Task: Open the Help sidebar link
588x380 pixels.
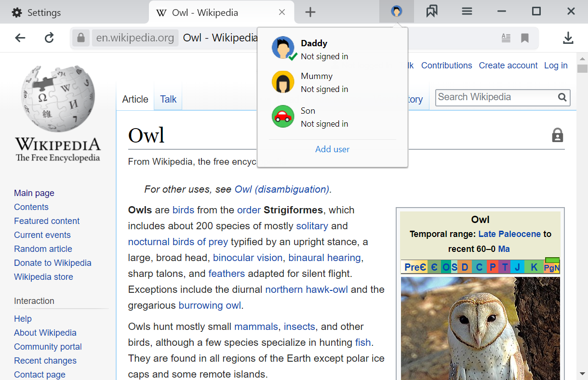Action: (23, 319)
